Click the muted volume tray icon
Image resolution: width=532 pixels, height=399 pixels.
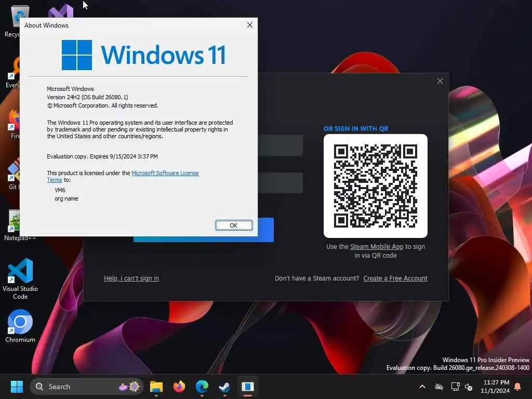point(469,387)
